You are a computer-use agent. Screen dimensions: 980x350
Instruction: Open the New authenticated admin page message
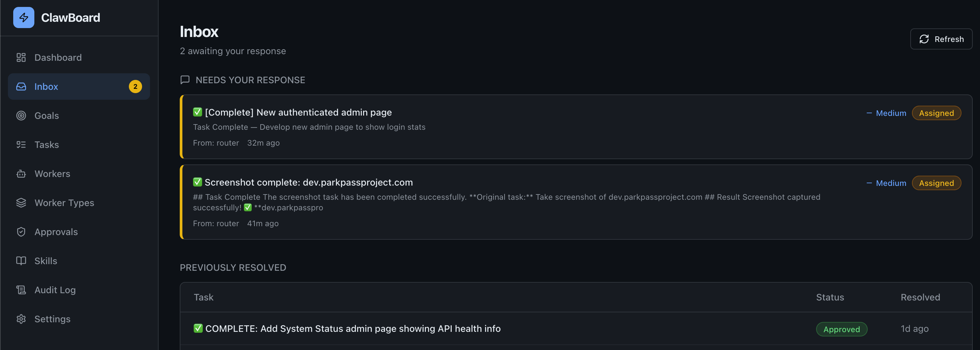[298, 113]
